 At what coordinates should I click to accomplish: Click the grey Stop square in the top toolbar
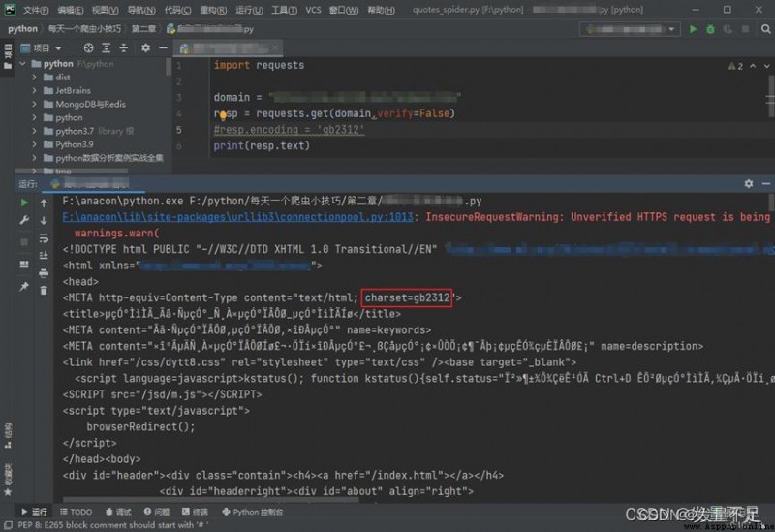click(x=745, y=29)
